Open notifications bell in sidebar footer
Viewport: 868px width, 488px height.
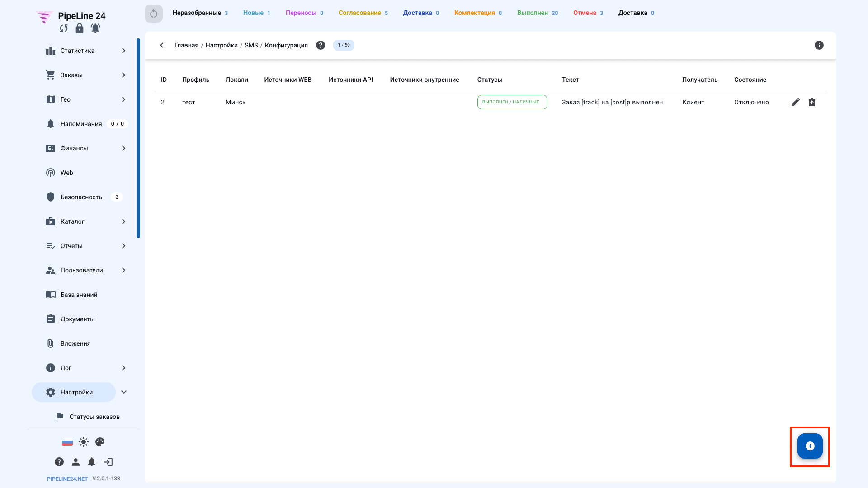click(x=92, y=462)
